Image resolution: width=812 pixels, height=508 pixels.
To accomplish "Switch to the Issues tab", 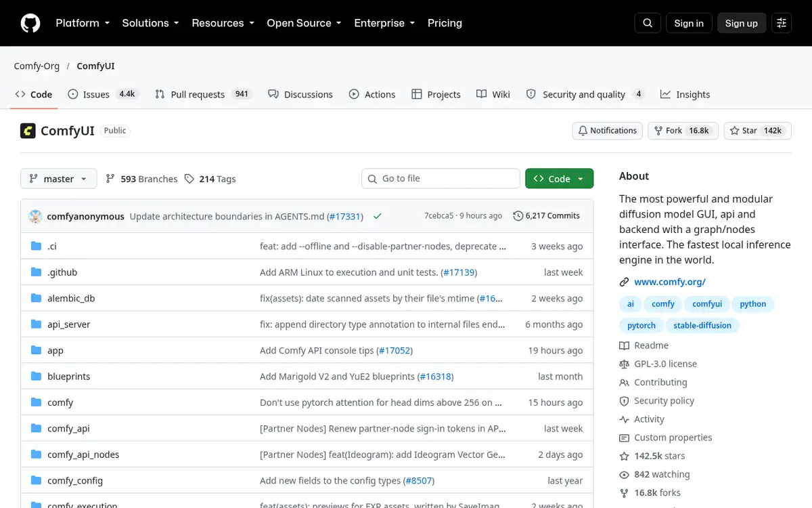I will tap(103, 94).
